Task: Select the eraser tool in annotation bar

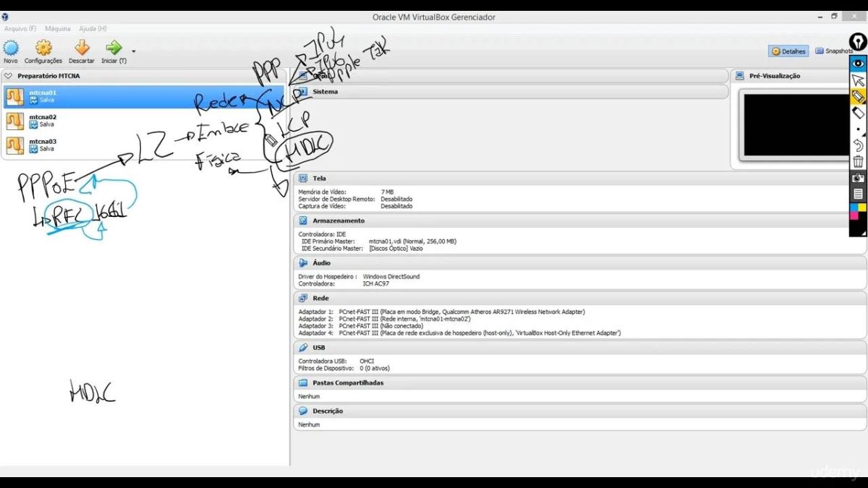Action: pos(858,114)
